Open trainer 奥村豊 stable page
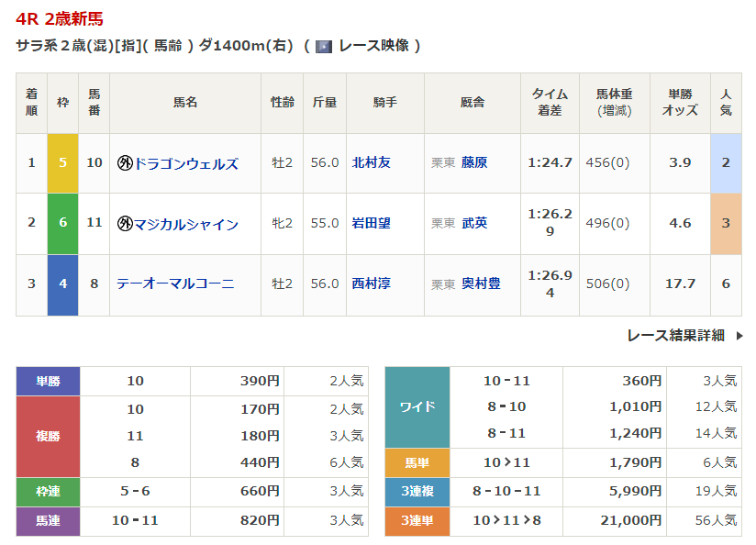756x545 pixels. coord(481,284)
